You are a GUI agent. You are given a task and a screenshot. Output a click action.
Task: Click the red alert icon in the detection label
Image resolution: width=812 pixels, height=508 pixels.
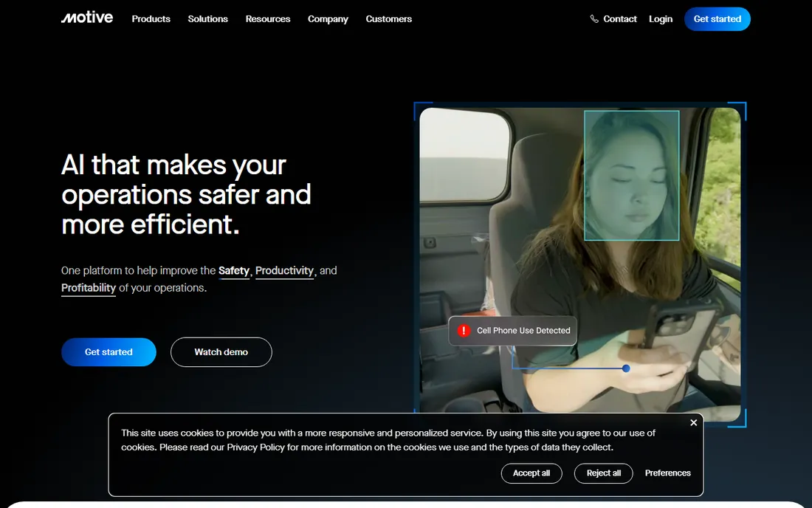[464, 330]
